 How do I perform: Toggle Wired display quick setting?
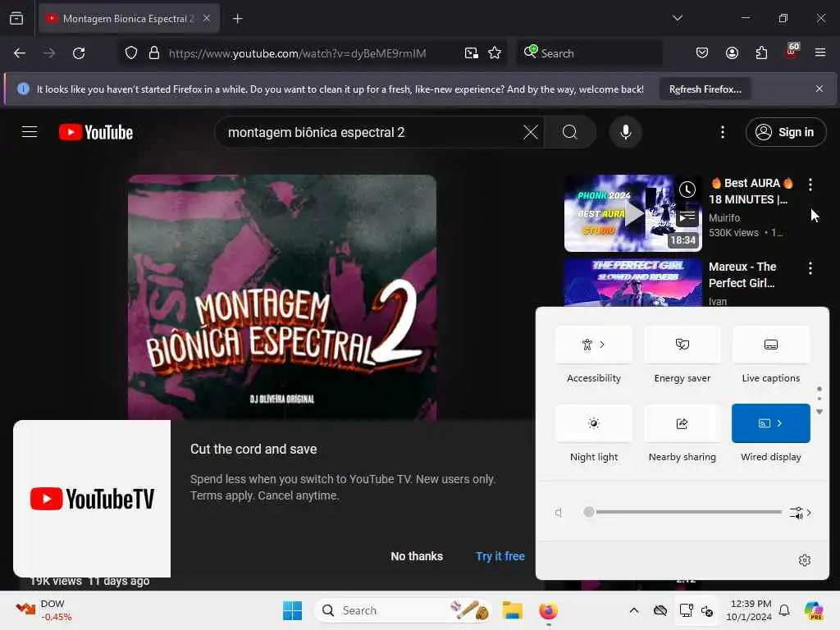click(764, 423)
